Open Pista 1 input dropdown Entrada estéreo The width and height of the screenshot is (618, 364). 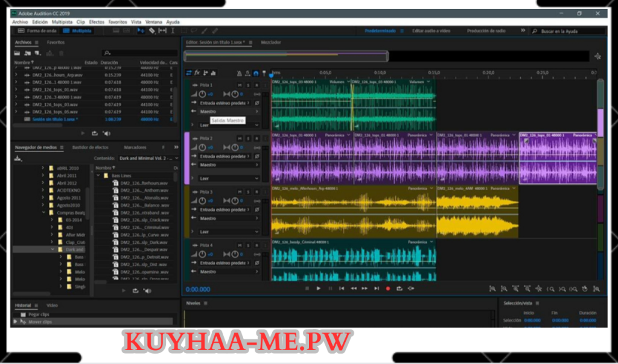click(225, 103)
